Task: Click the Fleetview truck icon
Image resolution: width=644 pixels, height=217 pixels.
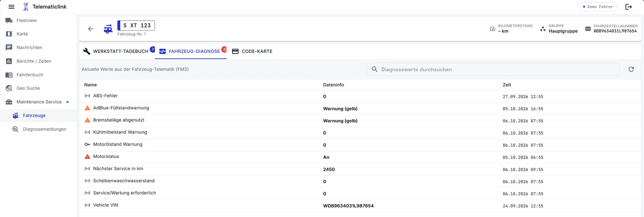Action: [9, 21]
